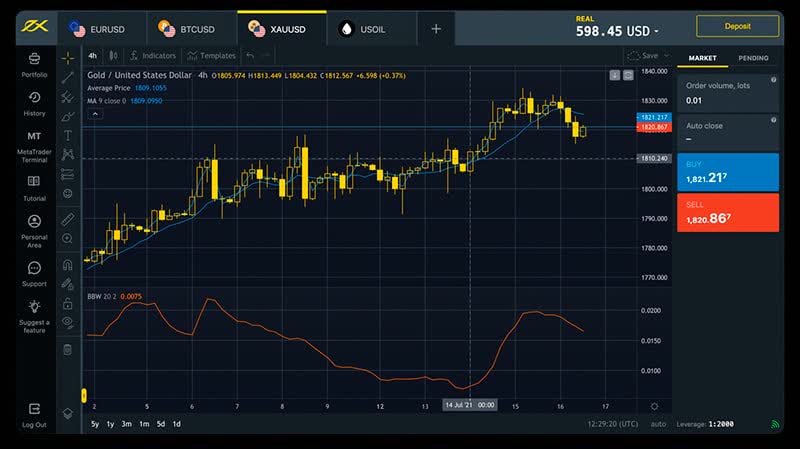Click the magnet mode icon
800x449 pixels.
click(x=68, y=265)
